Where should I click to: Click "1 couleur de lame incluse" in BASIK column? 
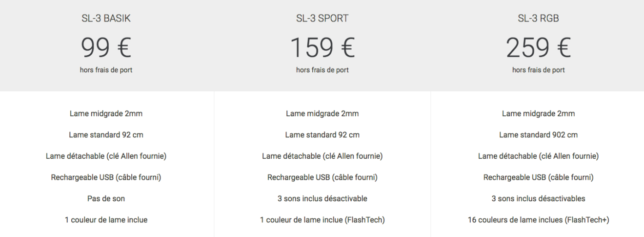pos(106,220)
